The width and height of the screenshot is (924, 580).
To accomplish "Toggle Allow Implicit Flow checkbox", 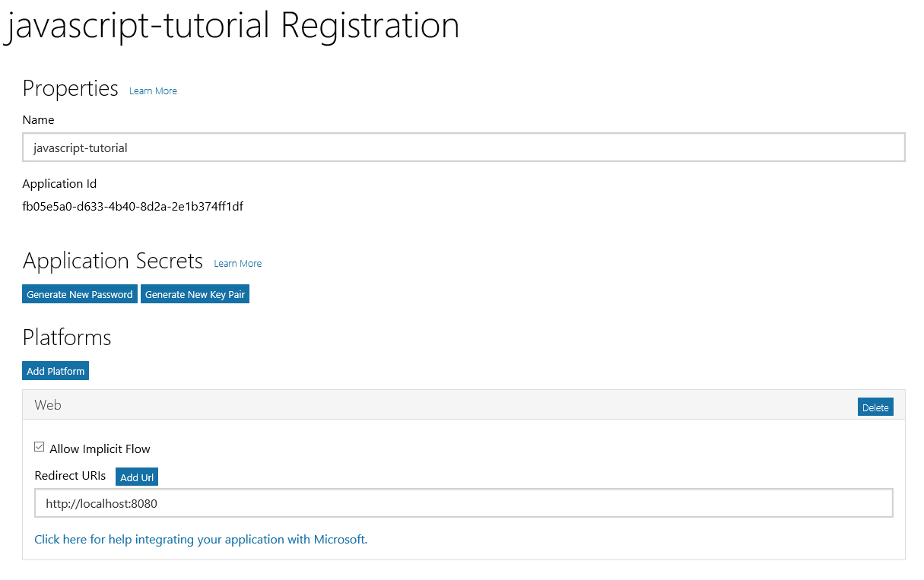I will pos(40,447).
